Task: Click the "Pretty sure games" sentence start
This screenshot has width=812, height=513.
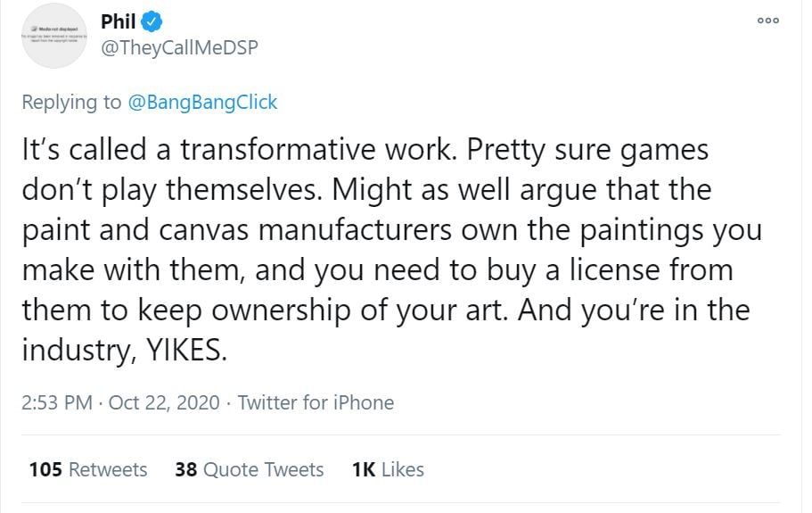Action: pos(602,149)
